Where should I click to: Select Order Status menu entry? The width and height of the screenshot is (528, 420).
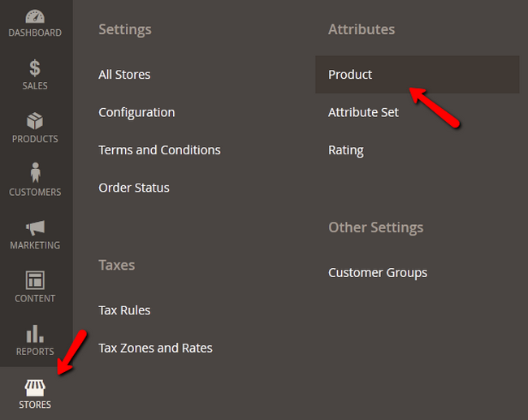click(x=134, y=188)
